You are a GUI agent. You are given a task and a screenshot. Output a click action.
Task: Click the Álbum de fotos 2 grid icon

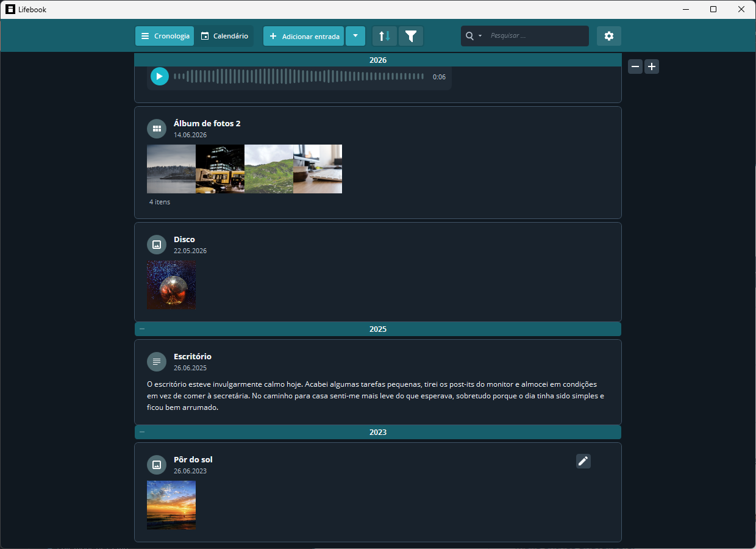click(x=157, y=129)
